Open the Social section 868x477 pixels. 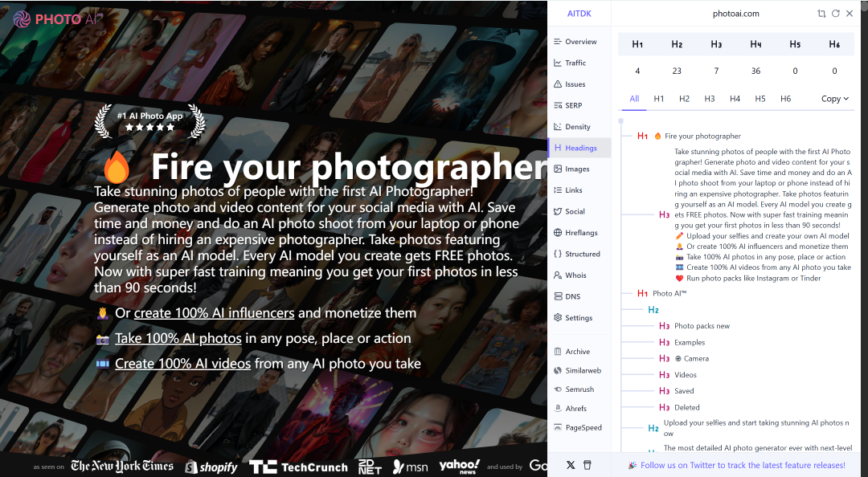pos(569,211)
